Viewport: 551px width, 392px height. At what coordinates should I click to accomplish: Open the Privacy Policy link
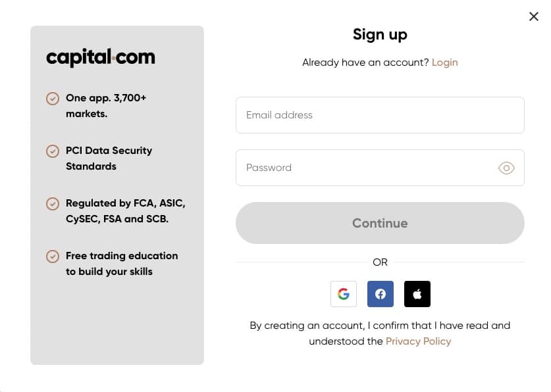[419, 341]
